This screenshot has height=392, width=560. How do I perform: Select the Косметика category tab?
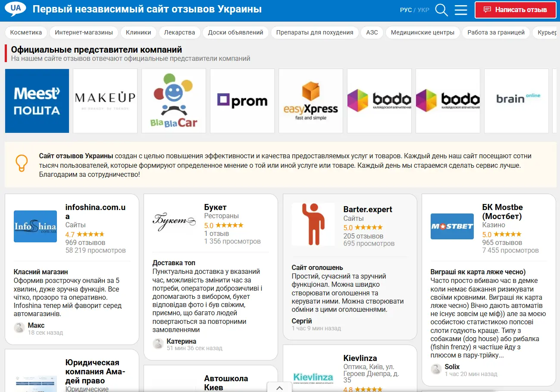pos(26,32)
